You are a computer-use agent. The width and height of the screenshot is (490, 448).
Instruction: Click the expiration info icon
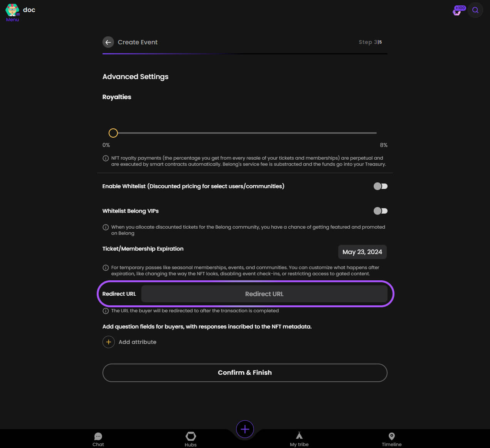point(106,268)
